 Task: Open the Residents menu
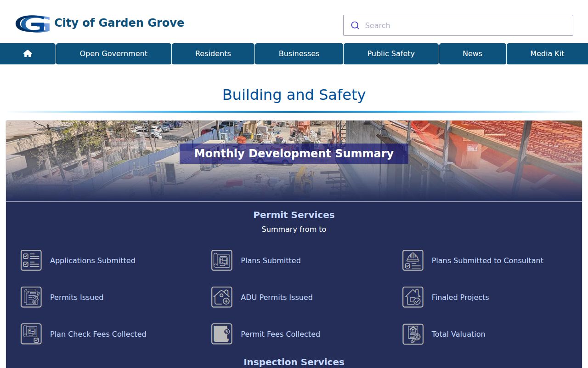[213, 54]
